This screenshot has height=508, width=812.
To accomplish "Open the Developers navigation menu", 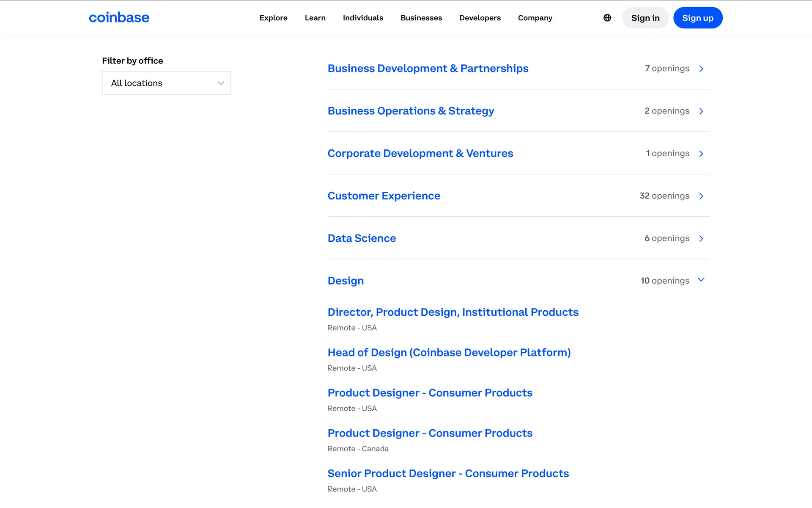I will pyautogui.click(x=480, y=18).
